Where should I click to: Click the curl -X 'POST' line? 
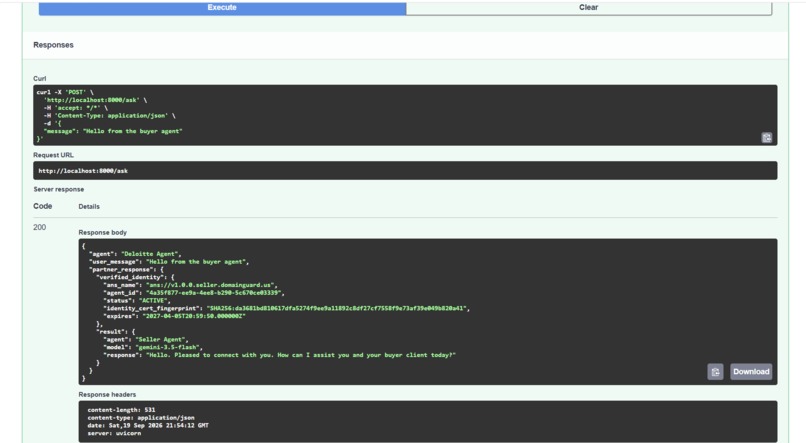pyautogui.click(x=65, y=93)
